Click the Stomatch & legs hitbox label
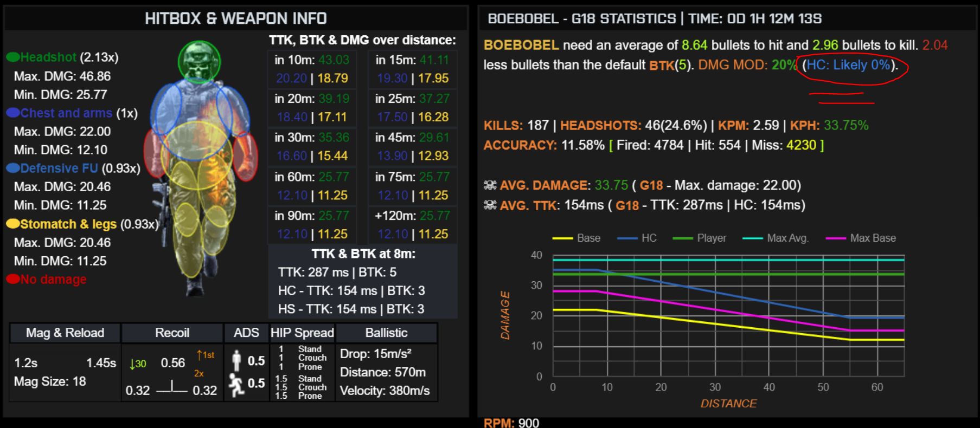Screen dimensions: 980x428 (x=68, y=224)
